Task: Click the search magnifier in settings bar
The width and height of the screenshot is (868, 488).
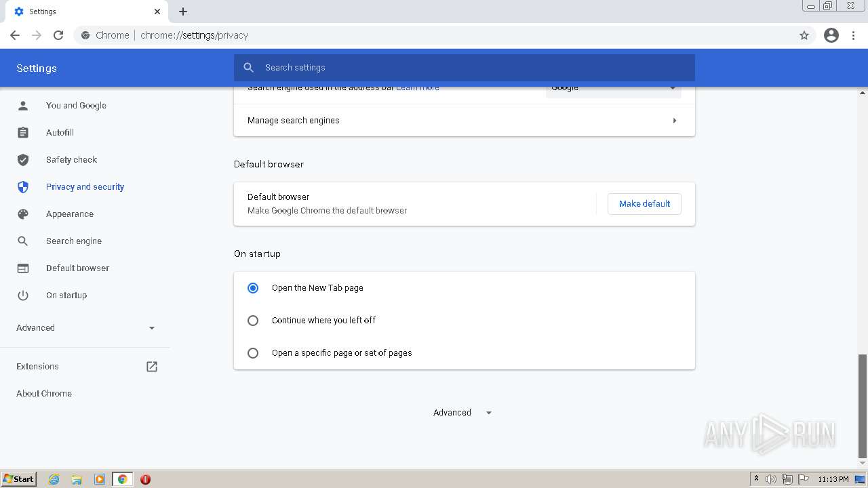Action: (249, 68)
